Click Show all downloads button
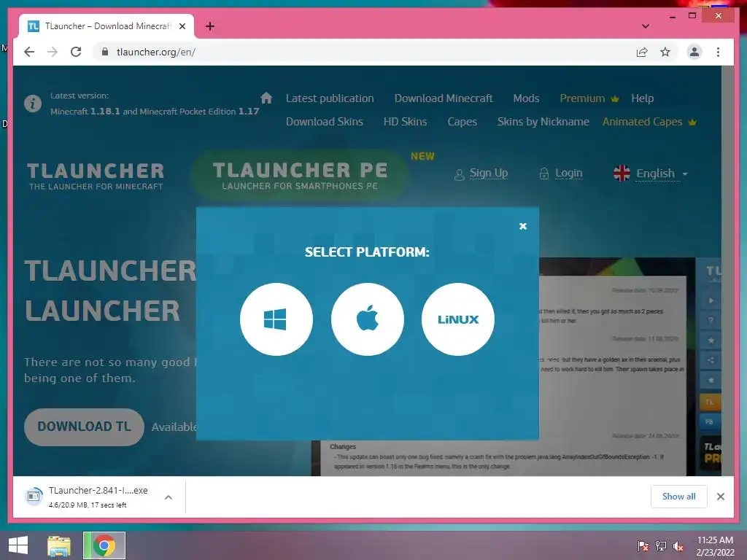This screenshot has width=747, height=560. pos(678,497)
